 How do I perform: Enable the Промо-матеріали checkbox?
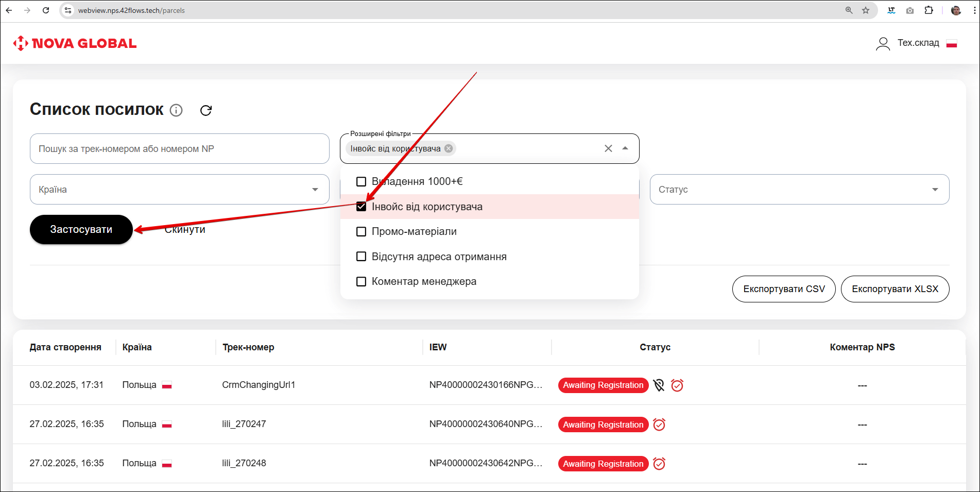click(x=362, y=232)
